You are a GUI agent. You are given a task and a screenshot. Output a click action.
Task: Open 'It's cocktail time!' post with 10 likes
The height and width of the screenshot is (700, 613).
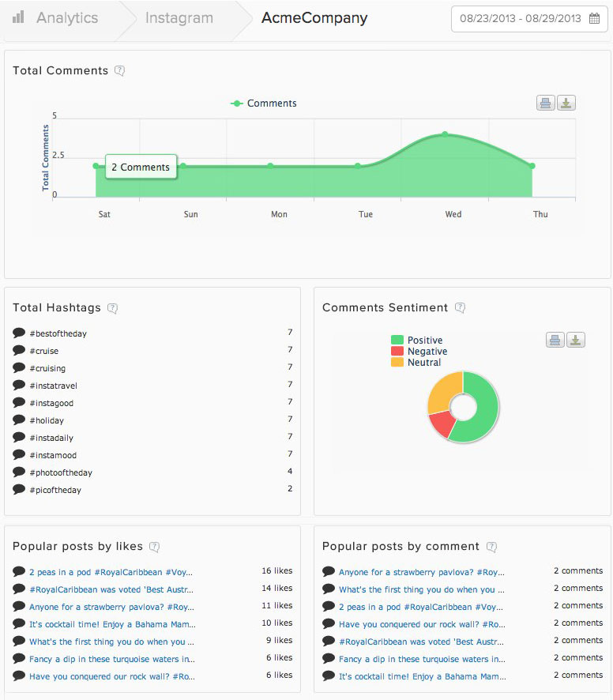pos(112,624)
